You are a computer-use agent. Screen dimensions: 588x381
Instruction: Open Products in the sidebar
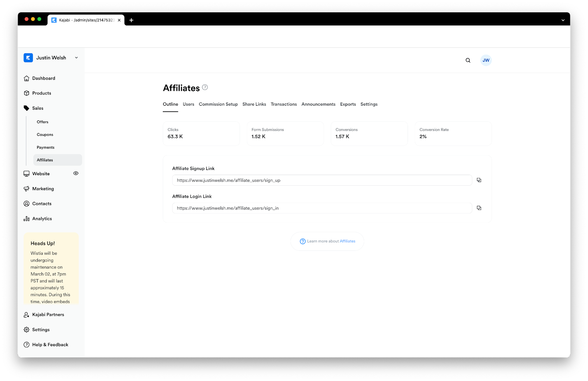point(42,93)
